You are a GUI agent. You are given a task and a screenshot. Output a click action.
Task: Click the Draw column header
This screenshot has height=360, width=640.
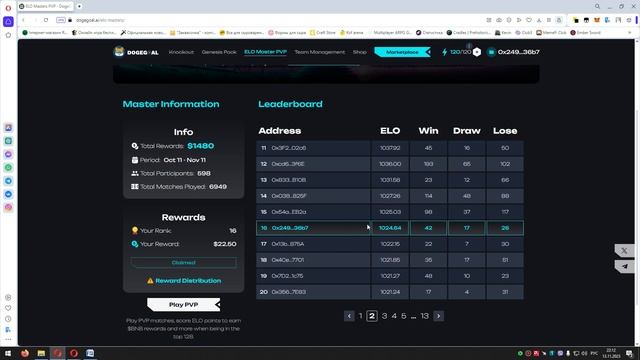pos(467,131)
